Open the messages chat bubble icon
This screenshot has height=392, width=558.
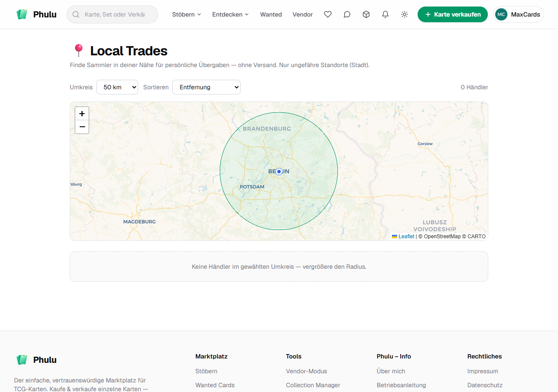[x=347, y=14]
